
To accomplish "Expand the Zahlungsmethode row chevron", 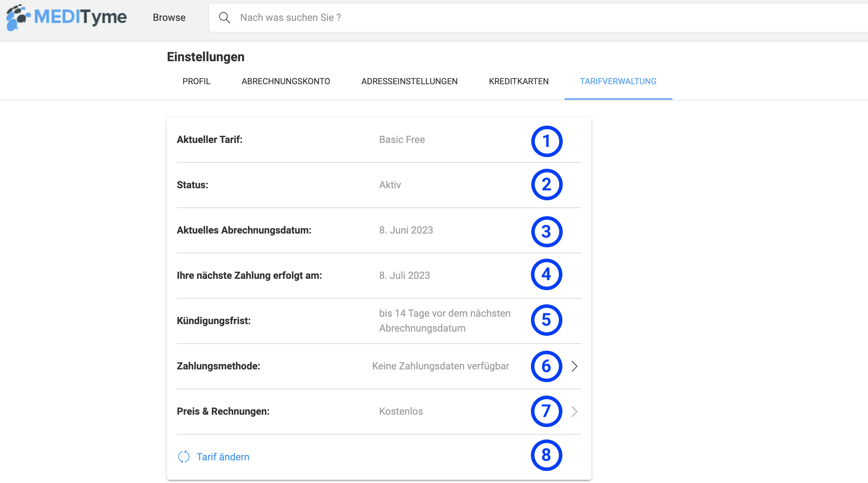I will click(574, 366).
